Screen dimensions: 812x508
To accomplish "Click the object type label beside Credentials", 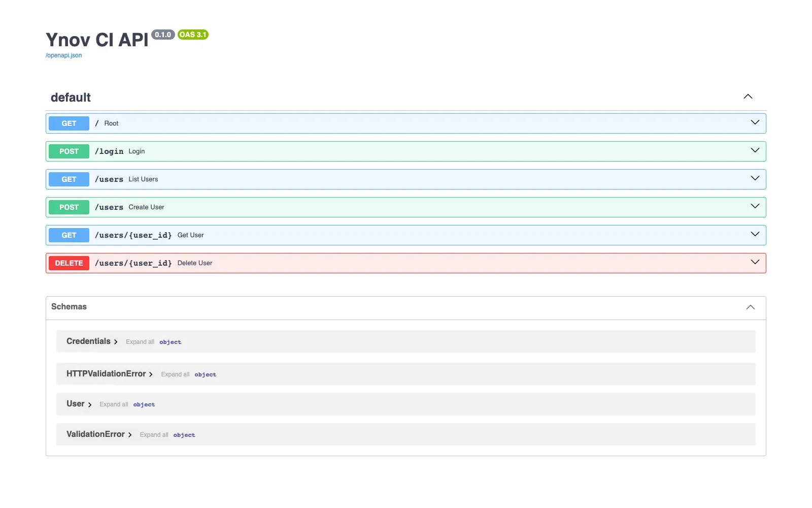I will point(170,342).
